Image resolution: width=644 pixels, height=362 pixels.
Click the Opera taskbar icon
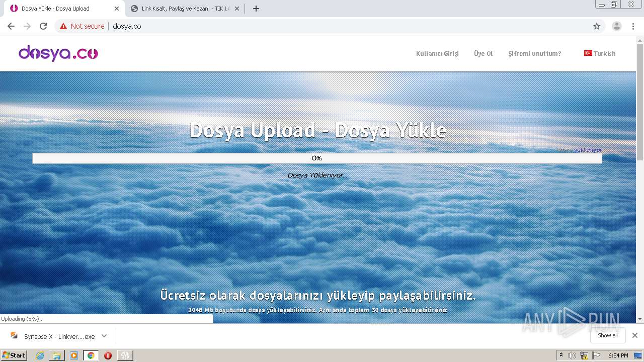pos(108,355)
